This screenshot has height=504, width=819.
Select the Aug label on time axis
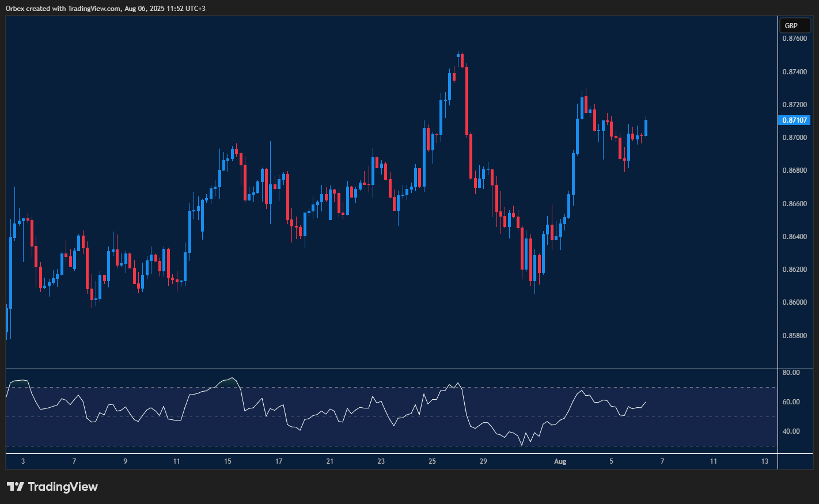point(560,461)
